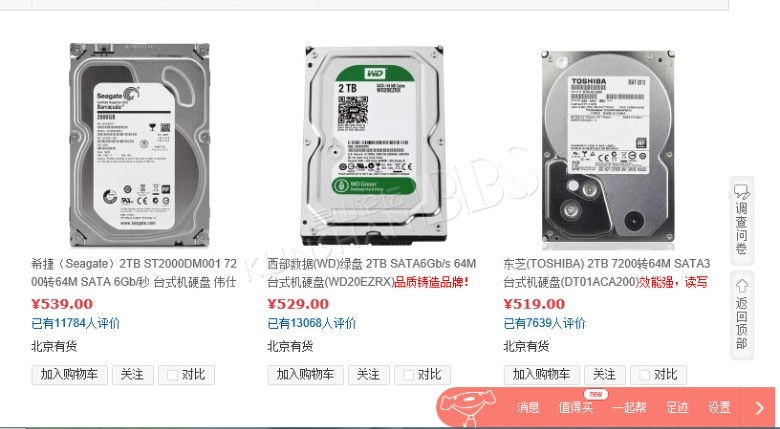Image resolution: width=780 pixels, height=429 pixels.
Task: Click 关注 for the WD green drive
Action: [x=369, y=375]
